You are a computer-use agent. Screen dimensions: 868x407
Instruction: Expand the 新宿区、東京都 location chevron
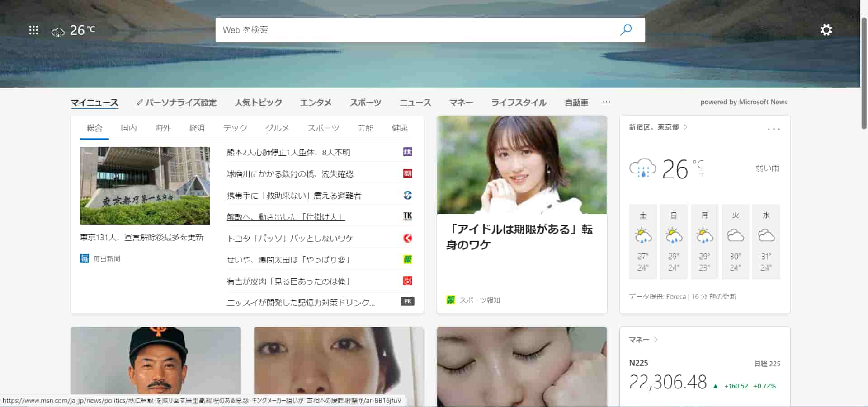pyautogui.click(x=686, y=127)
